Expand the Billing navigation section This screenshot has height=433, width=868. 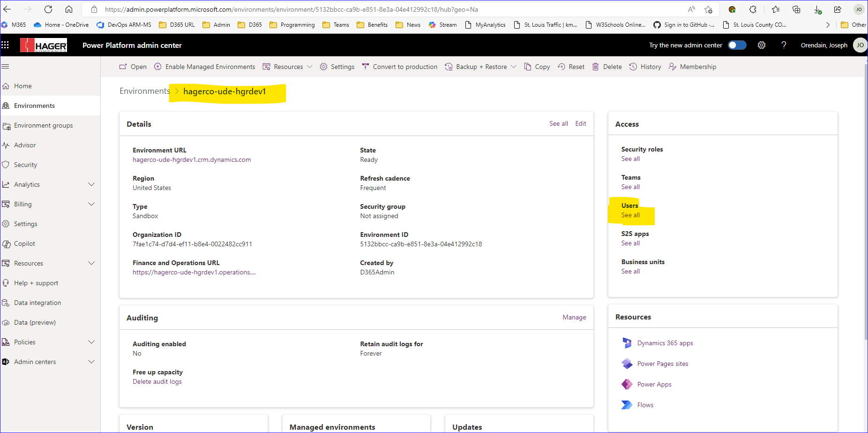[91, 204]
